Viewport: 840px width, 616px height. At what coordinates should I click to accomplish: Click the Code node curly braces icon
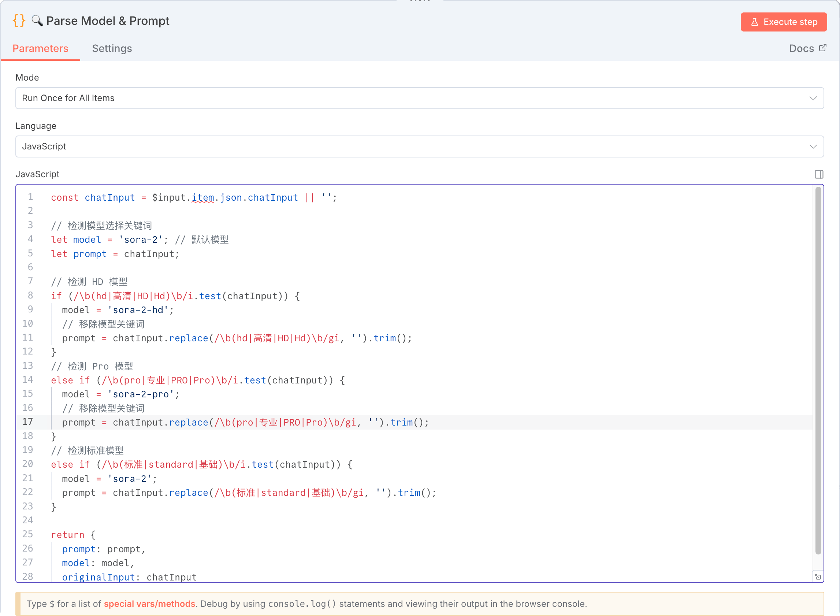point(19,21)
